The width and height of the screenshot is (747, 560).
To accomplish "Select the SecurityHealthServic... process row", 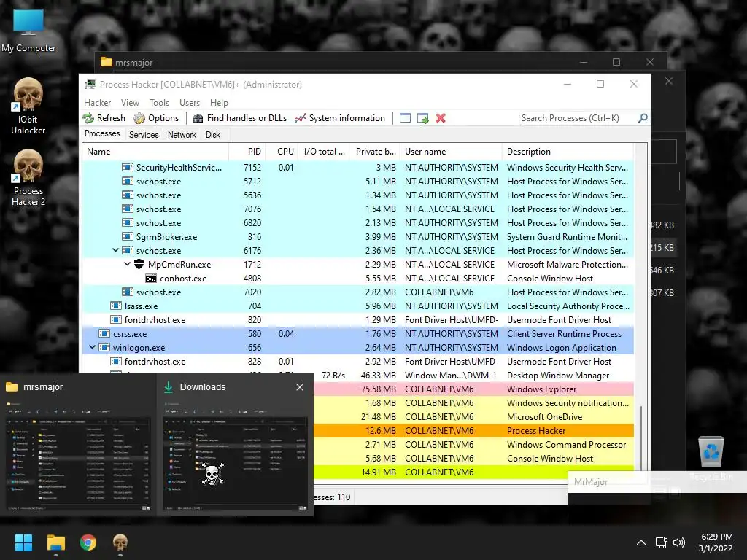I will (x=357, y=168).
